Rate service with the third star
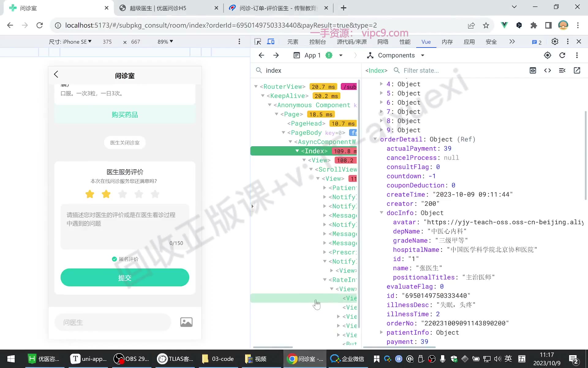588x368 pixels. [x=123, y=194]
